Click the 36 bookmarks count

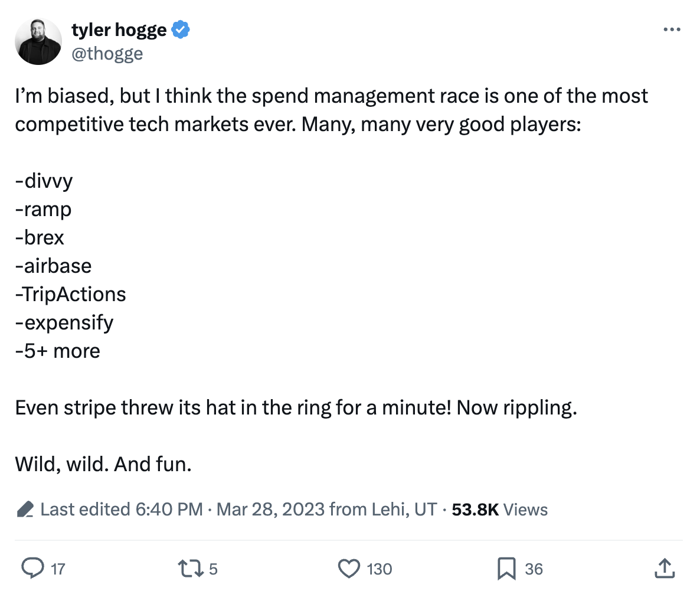point(534,569)
